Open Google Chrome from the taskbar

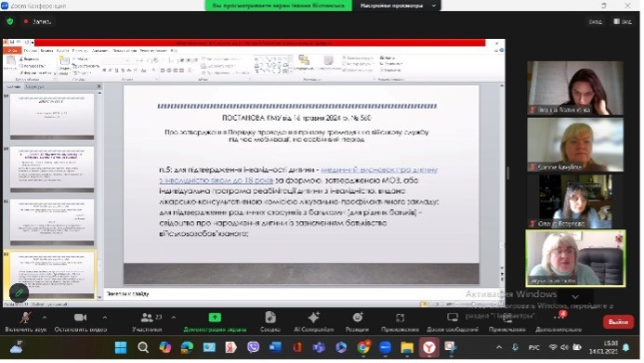click(x=363, y=347)
